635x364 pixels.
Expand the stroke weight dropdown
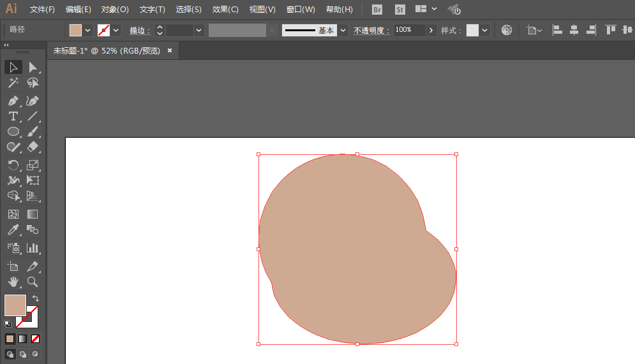pos(199,30)
